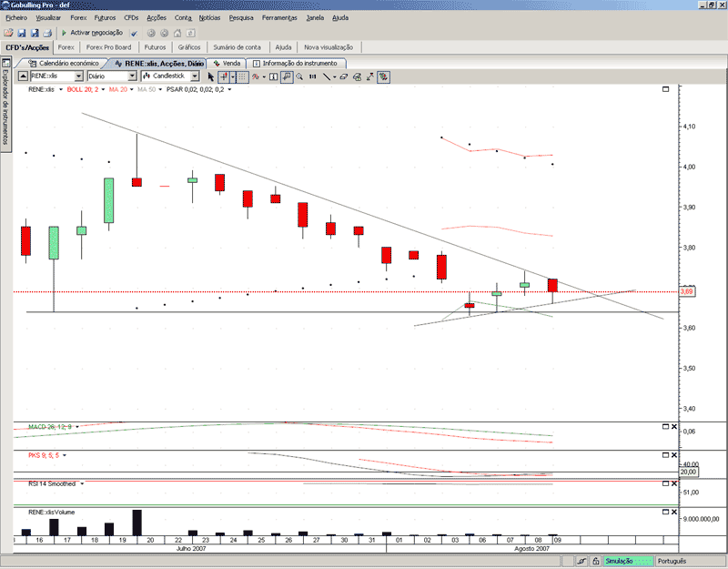Click the first save disk icon
The height and width of the screenshot is (569, 728).
(x=21, y=33)
